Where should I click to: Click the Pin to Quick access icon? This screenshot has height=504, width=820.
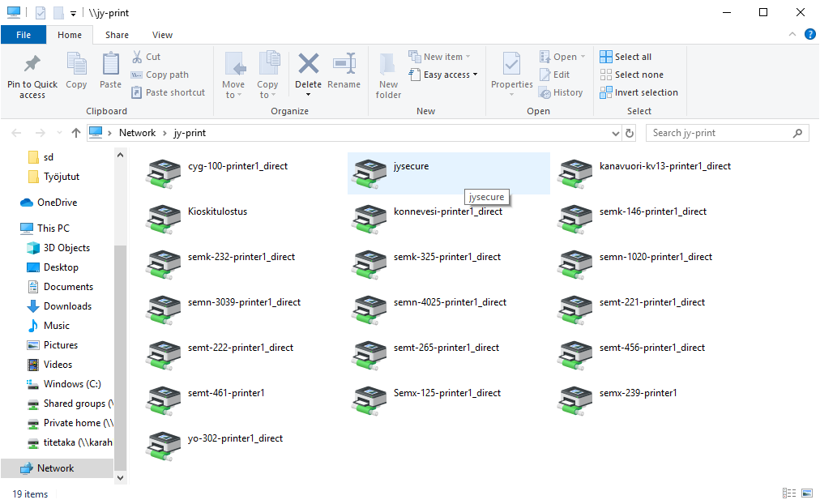click(x=32, y=65)
